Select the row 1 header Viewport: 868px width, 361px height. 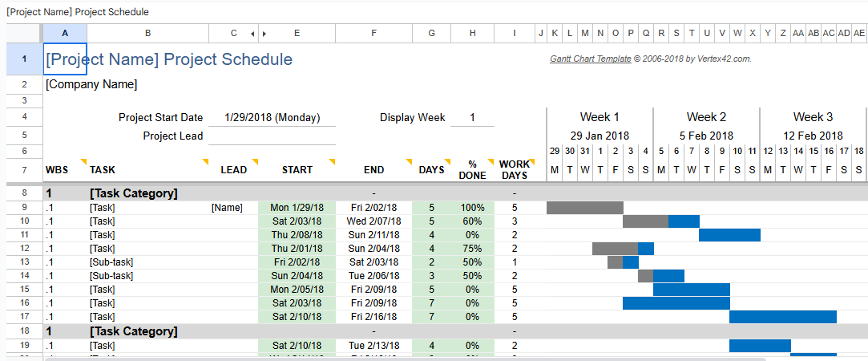click(x=24, y=59)
